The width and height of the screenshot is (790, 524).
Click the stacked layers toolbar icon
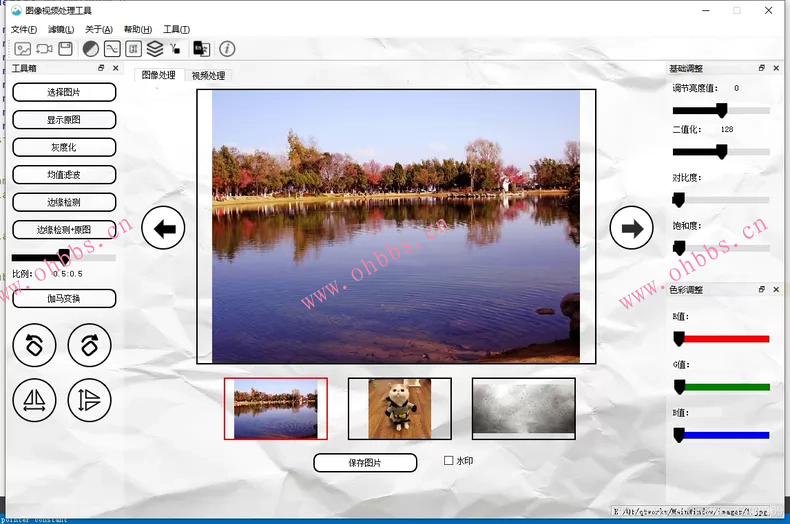[x=155, y=48]
